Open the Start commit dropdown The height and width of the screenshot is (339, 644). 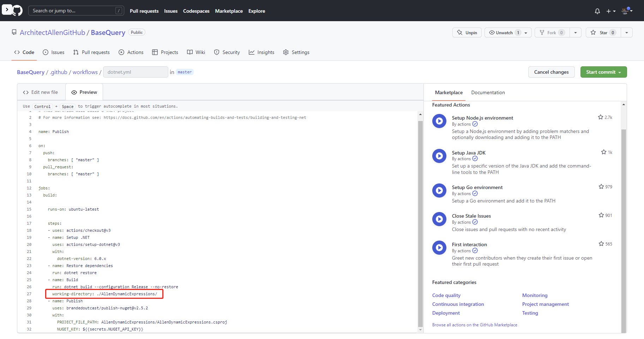point(603,72)
